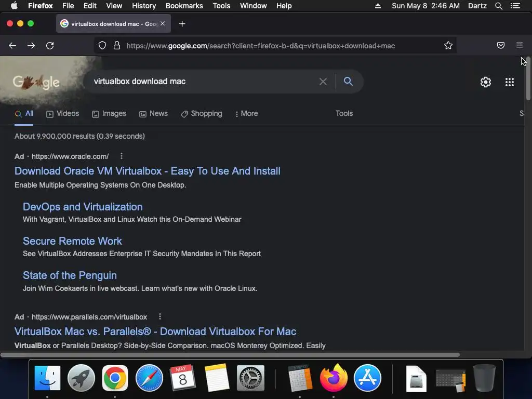This screenshot has height=399, width=532.
Task: Open the File menu
Action: [x=68, y=6]
